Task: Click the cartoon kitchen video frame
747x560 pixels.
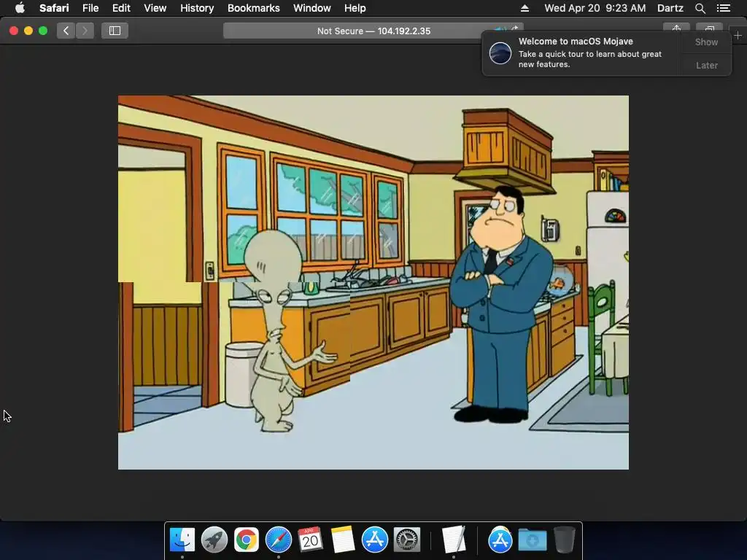Action: (373, 282)
